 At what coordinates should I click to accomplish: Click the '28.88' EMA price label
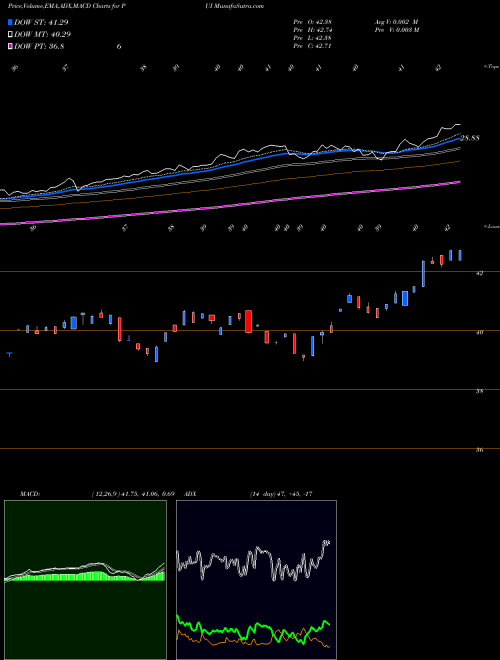[470, 138]
